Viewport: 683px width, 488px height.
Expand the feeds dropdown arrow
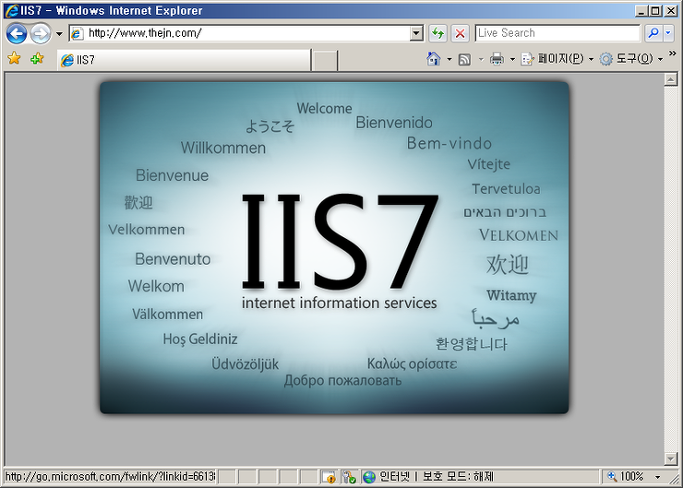tap(481, 59)
